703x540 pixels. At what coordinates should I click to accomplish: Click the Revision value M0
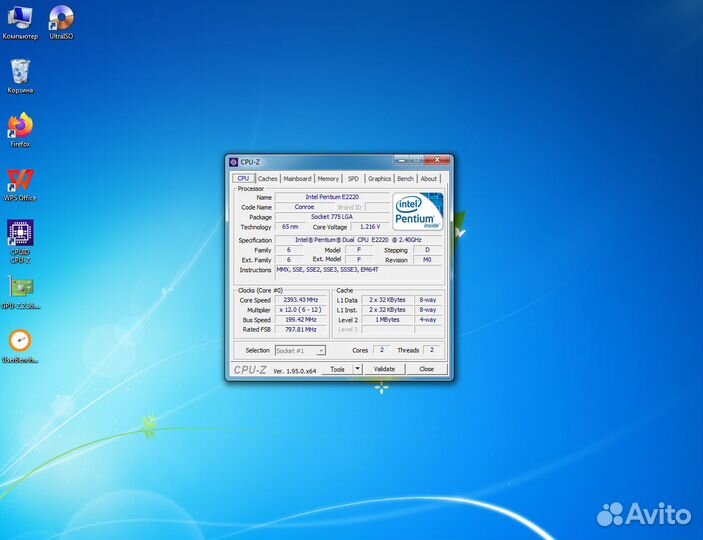point(427,260)
